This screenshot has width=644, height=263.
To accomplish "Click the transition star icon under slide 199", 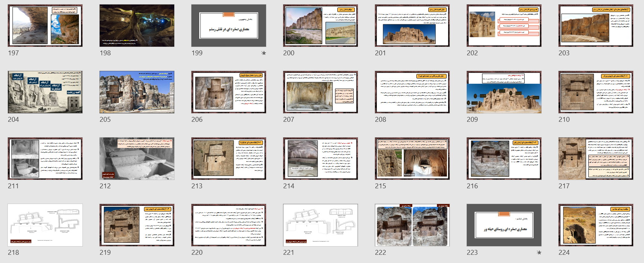I will pyautogui.click(x=264, y=53).
